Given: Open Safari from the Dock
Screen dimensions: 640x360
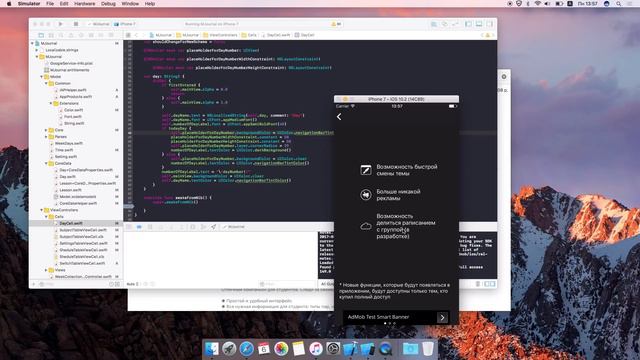Looking at the screenshot, I should 247,349.
